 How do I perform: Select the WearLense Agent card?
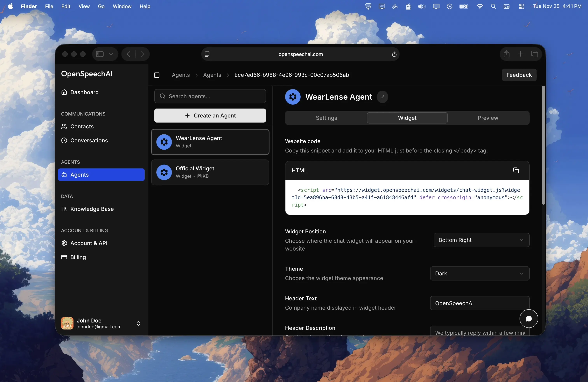210,142
